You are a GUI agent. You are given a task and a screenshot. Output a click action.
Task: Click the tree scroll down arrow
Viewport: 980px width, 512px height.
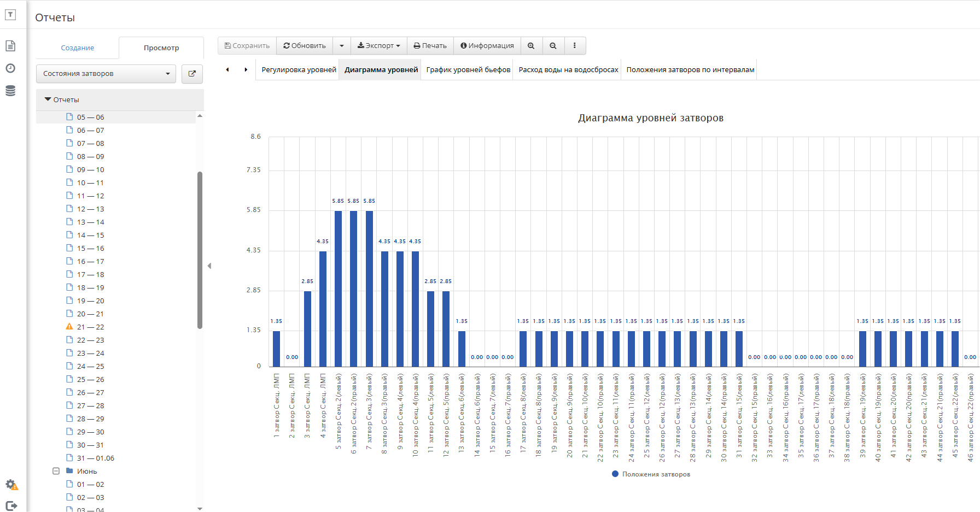pyautogui.click(x=200, y=508)
